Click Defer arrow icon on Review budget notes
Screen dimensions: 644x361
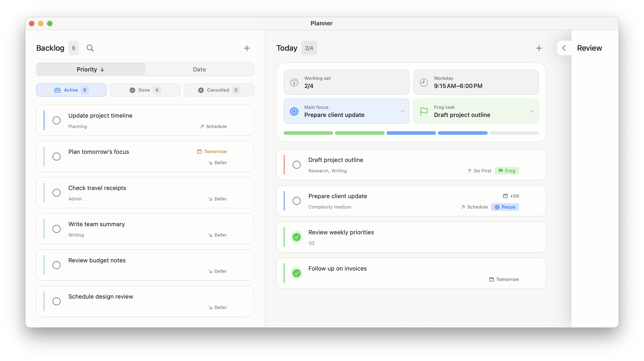(210, 271)
